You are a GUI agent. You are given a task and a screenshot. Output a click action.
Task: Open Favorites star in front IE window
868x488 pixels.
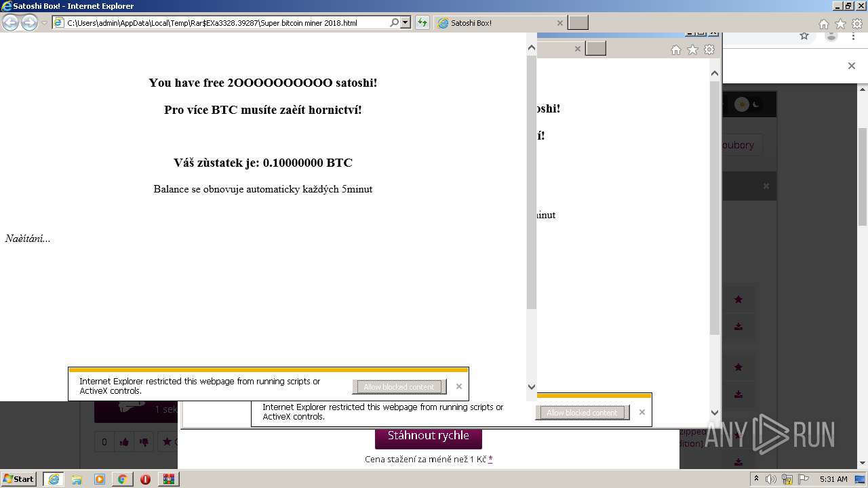pos(840,24)
